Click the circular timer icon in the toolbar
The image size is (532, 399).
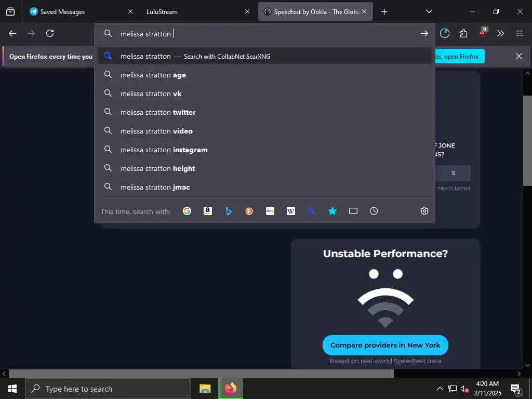[445, 33]
